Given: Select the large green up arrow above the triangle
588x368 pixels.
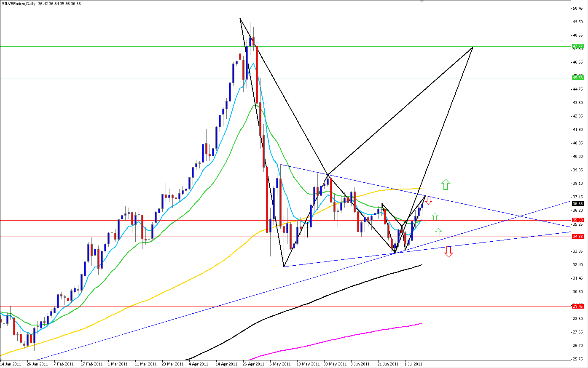Looking at the screenshot, I should coord(446,184).
